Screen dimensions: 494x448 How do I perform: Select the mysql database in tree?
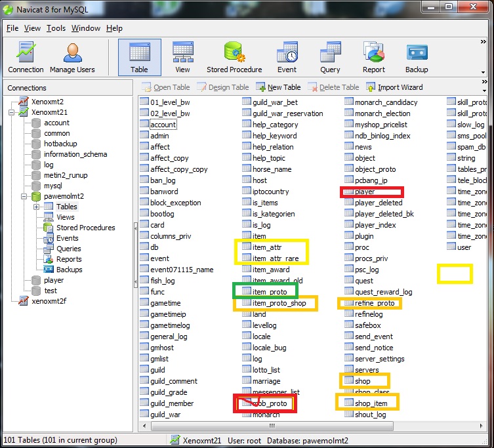[53, 186]
